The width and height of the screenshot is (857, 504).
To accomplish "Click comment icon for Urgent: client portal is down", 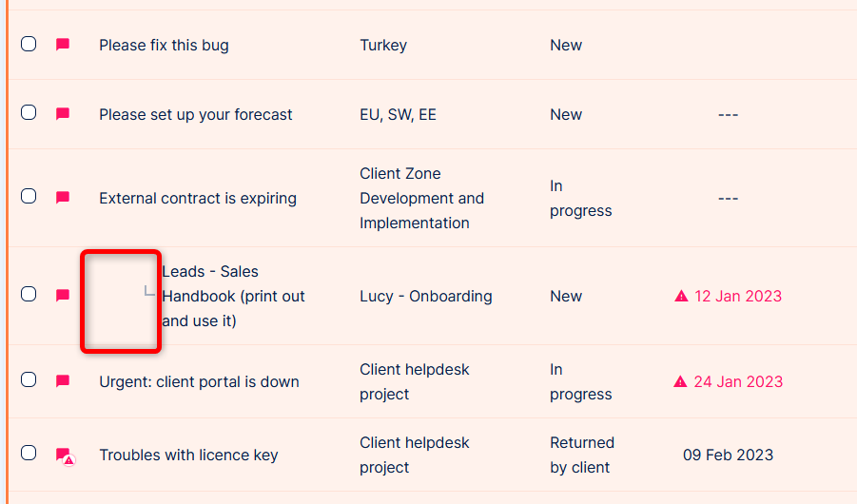I will click(63, 381).
